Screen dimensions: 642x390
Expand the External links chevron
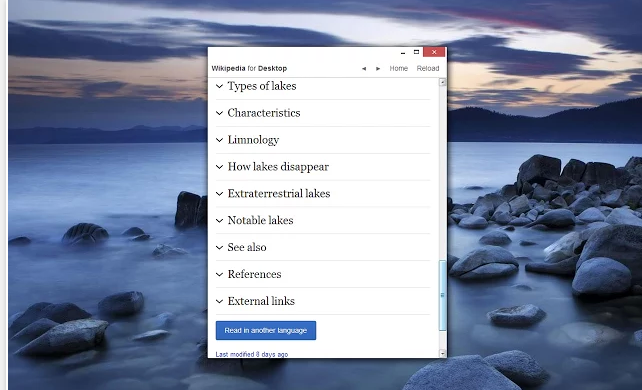click(x=219, y=301)
